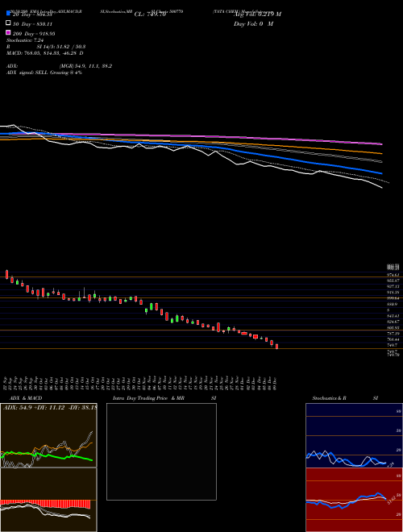Click the last red candlestick on the chart
The height and width of the screenshot is (532, 403).
click(x=276, y=347)
